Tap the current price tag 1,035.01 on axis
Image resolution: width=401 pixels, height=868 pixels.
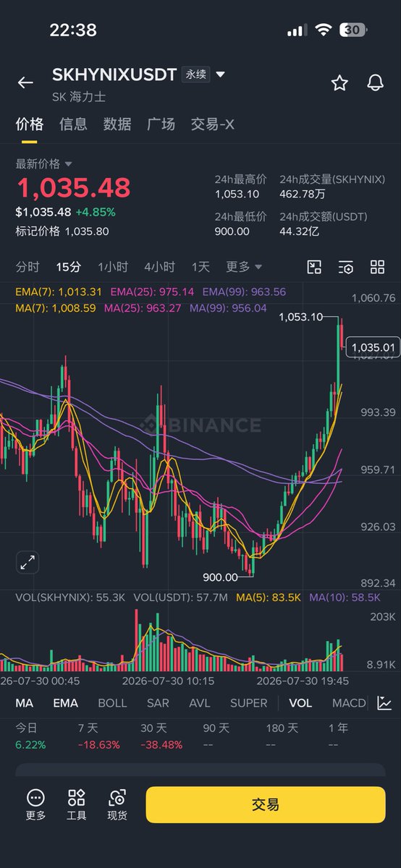point(373,348)
